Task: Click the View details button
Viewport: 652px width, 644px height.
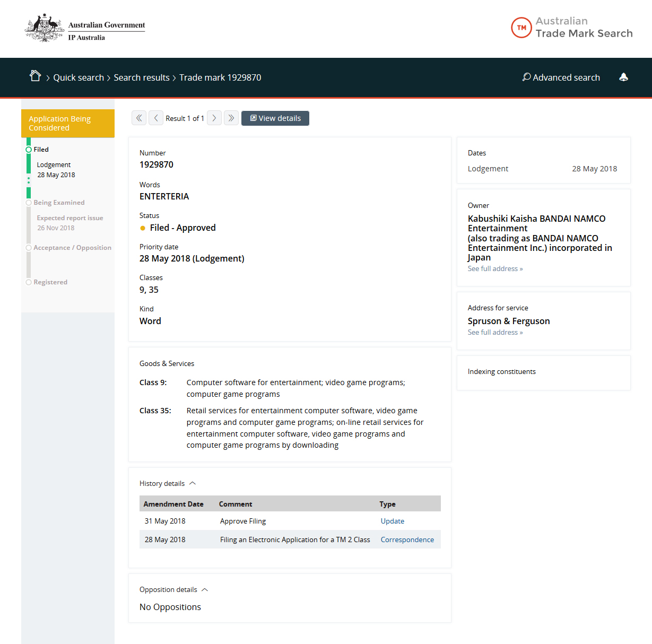Action: tap(275, 118)
